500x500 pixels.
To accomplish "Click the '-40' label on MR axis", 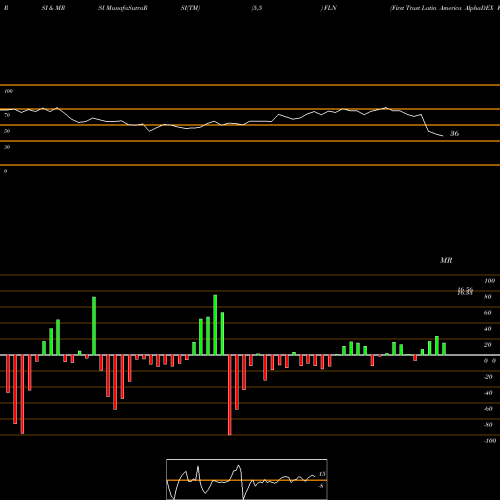I will (488, 393).
